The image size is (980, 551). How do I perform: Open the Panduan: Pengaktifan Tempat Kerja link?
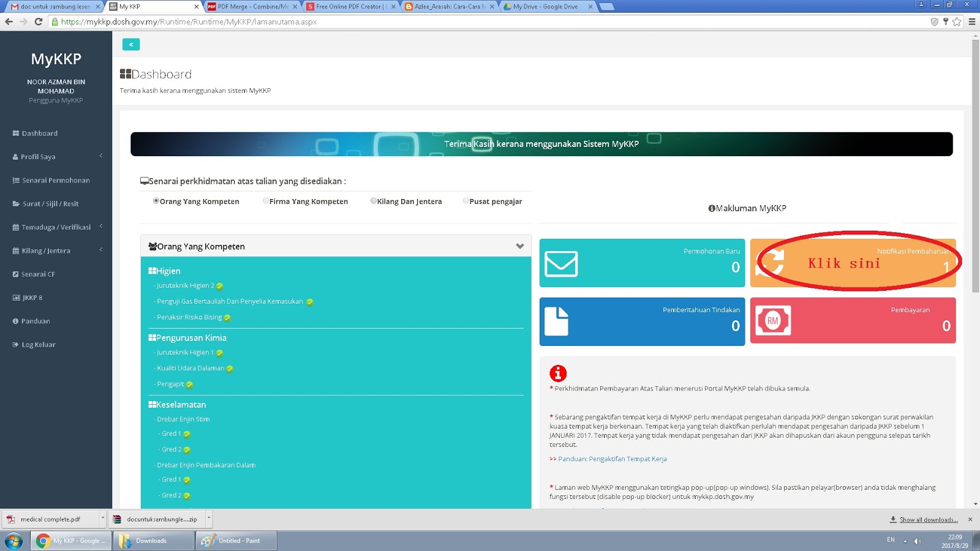tap(612, 459)
